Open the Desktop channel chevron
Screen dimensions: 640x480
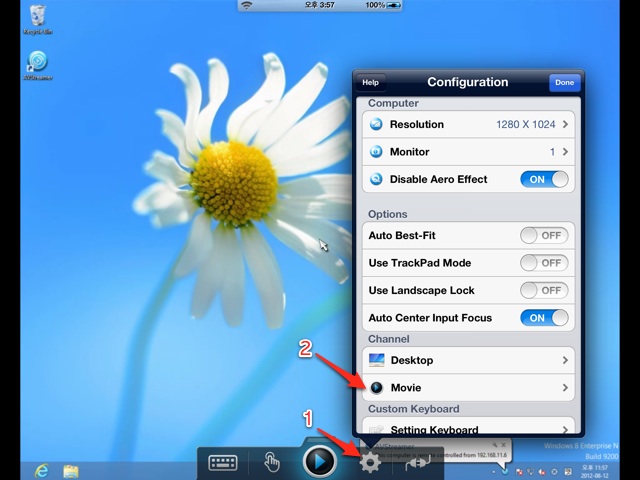point(565,360)
